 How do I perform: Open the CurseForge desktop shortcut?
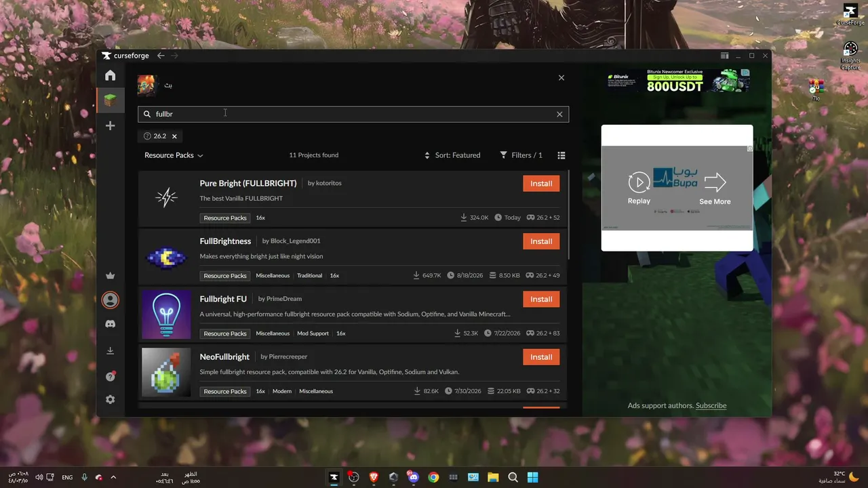click(850, 15)
